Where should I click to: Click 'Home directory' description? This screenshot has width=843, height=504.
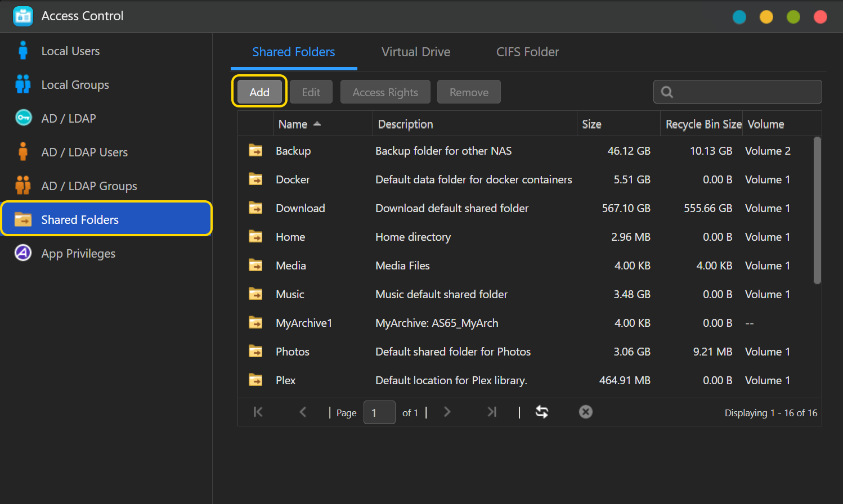click(413, 237)
